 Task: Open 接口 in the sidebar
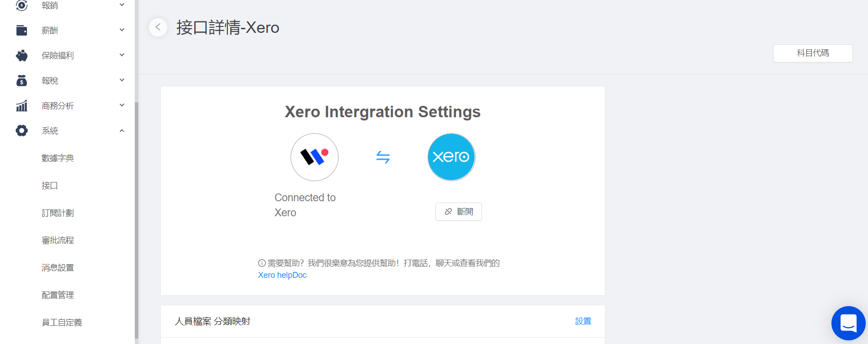(x=50, y=186)
